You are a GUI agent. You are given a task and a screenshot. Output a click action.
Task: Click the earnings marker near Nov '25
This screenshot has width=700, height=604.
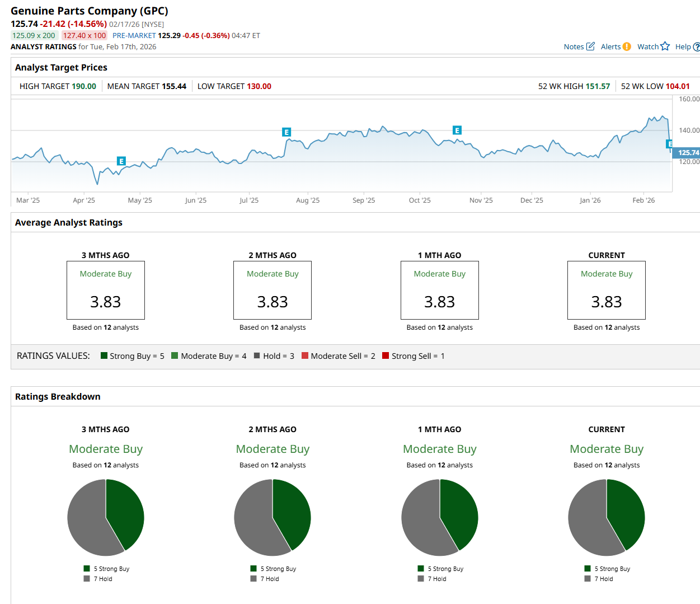(457, 130)
